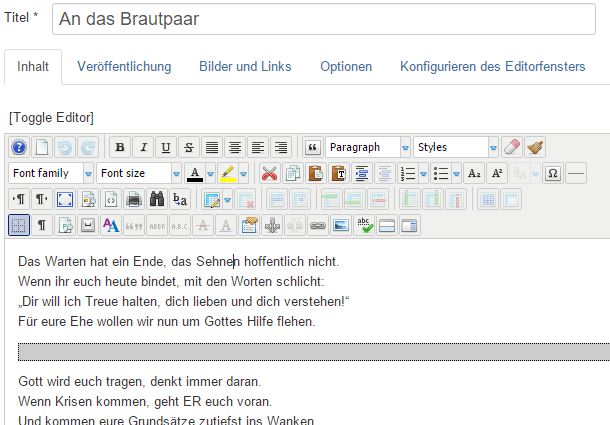This screenshot has width=610, height=425.
Task: Expand numbered list style arrow
Action: click(423, 173)
